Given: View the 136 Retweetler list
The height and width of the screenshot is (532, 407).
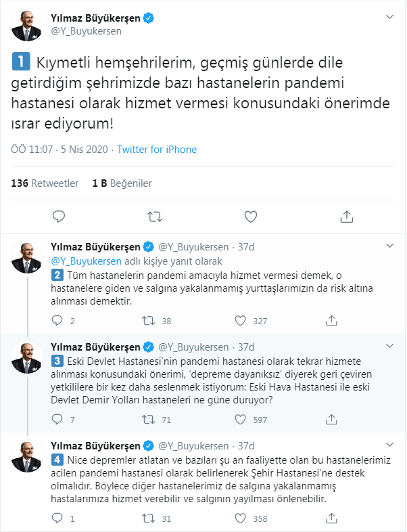Looking at the screenshot, I should click(x=45, y=183).
